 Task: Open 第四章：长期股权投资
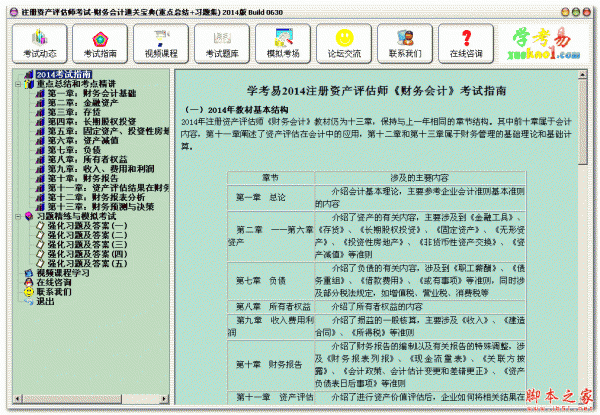click(92, 122)
